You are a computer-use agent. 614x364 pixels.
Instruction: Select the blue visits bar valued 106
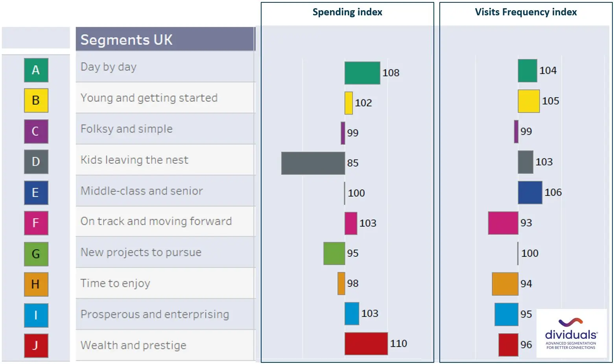530,192
